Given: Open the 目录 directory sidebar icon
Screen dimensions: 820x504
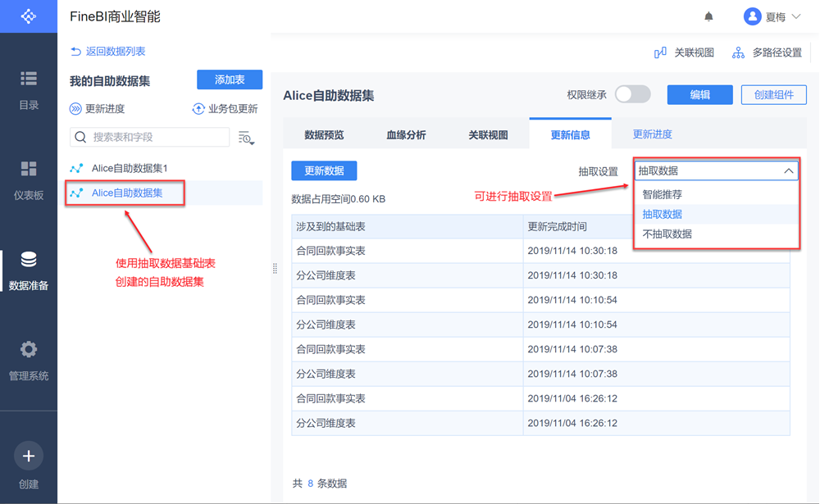Looking at the screenshot, I should (28, 79).
